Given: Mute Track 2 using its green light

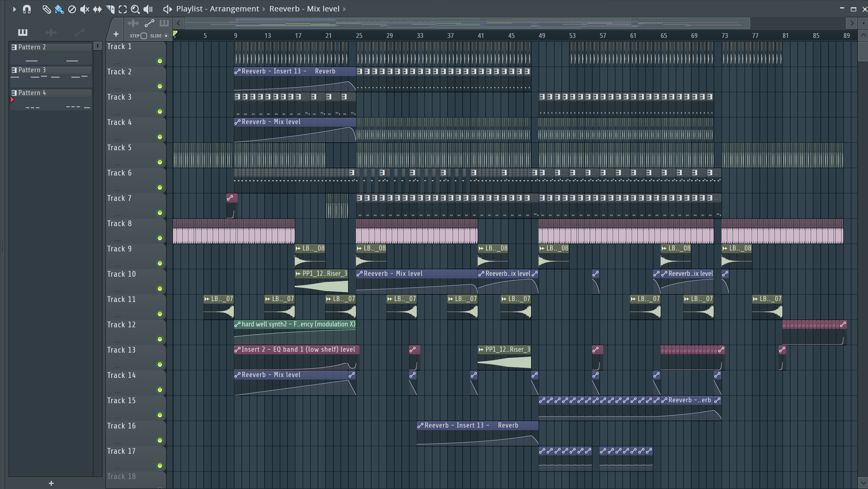Looking at the screenshot, I should pyautogui.click(x=160, y=86).
